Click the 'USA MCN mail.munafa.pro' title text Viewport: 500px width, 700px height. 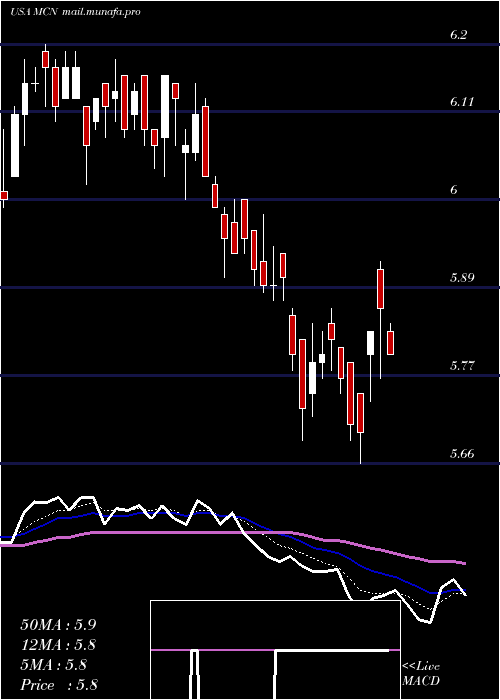click(75, 12)
